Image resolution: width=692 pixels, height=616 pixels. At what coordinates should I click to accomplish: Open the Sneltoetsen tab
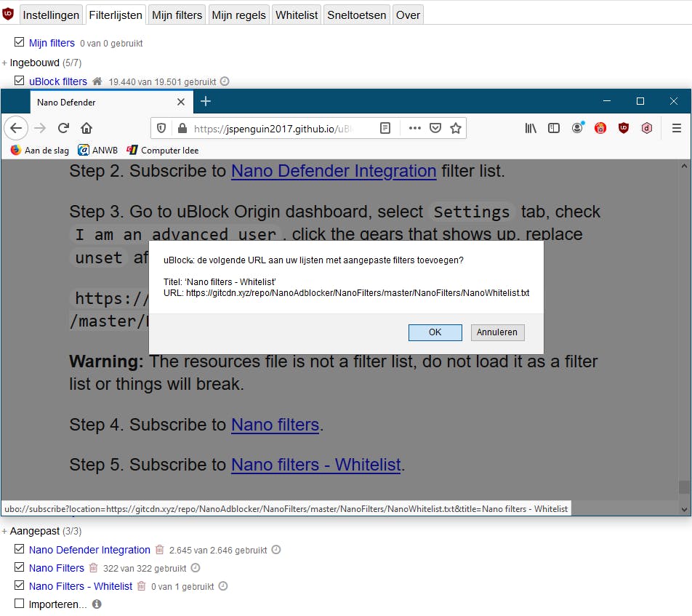[x=357, y=15]
